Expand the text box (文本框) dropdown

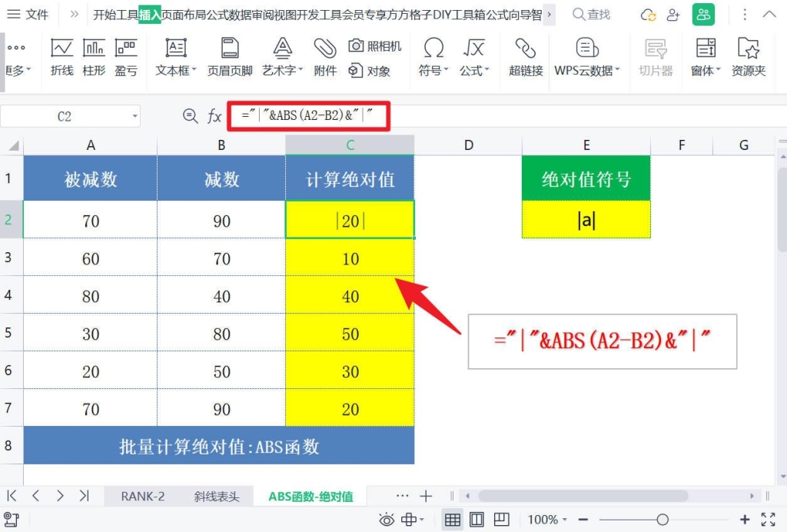point(176,71)
